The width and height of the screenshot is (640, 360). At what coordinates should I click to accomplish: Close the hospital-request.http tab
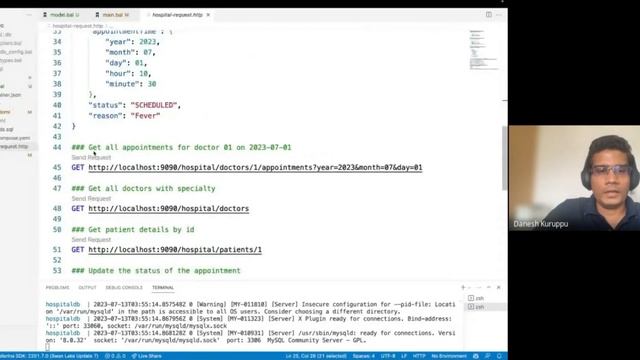point(208,15)
